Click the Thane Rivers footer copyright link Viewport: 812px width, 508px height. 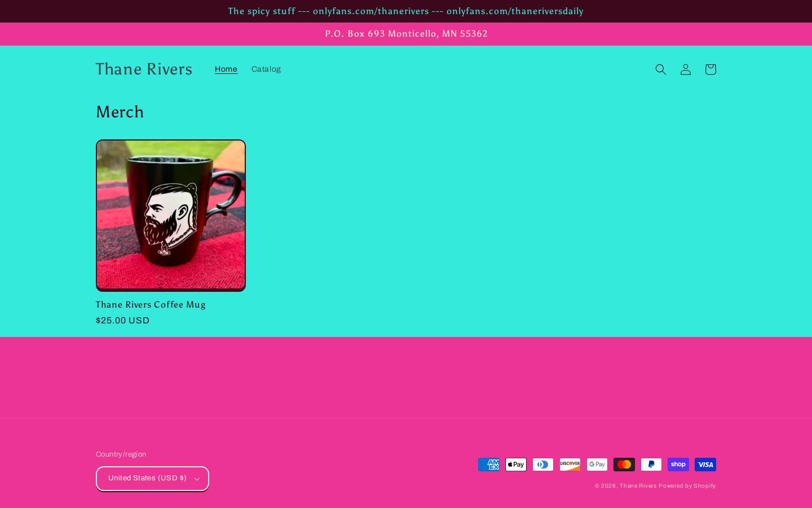tap(638, 486)
